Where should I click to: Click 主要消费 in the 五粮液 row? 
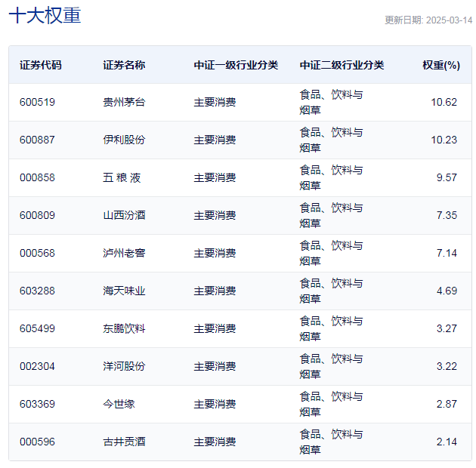pos(215,177)
